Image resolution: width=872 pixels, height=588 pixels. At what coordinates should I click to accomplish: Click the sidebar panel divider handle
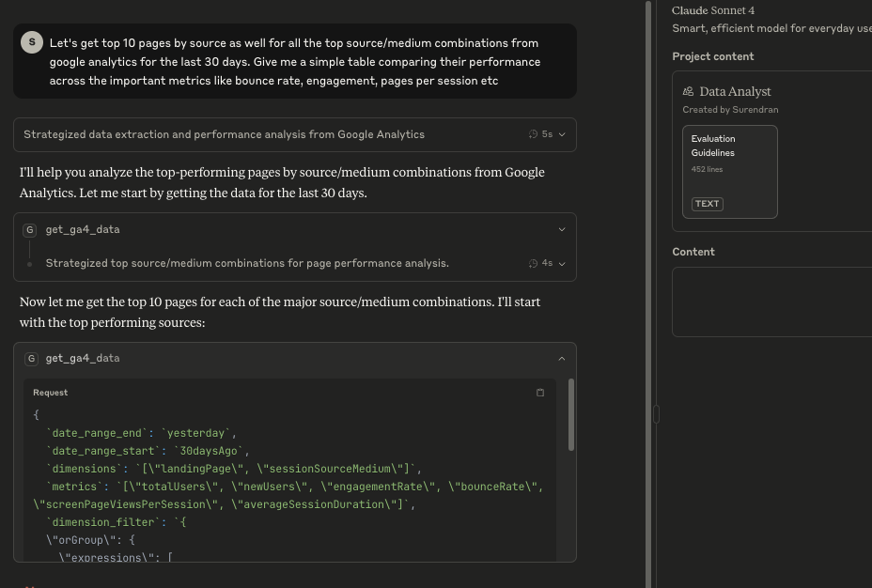point(656,414)
